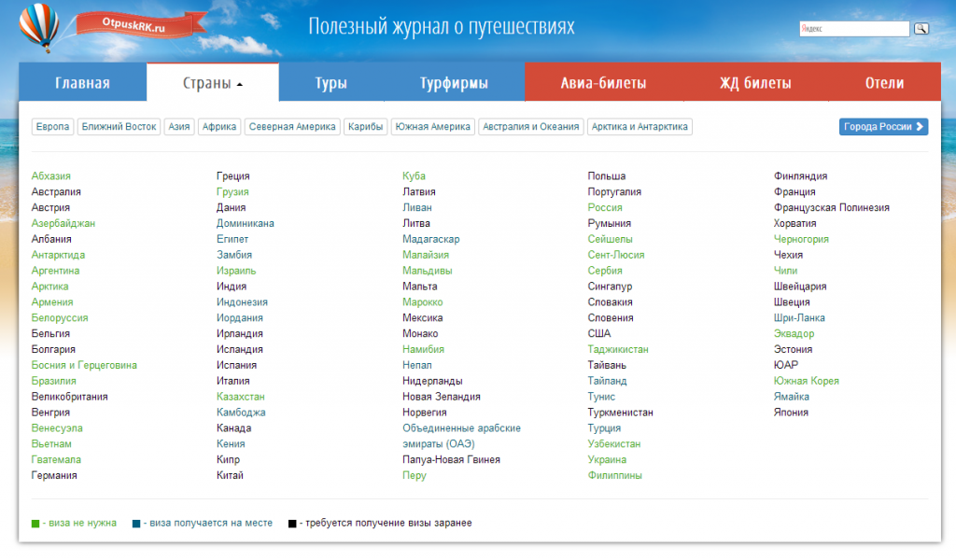The width and height of the screenshot is (956, 560).
Task: Open the Россия country link
Action: tap(605, 208)
